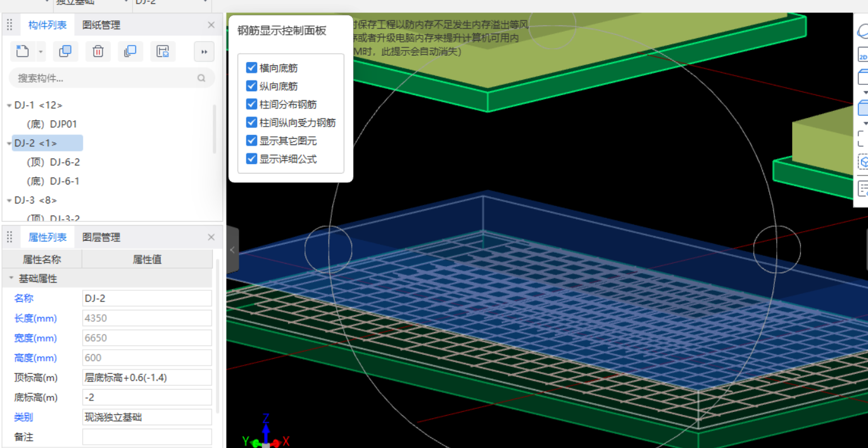Screen dimensions: 868x448
Task: Select (顶) DJ-6-2 tree item
Action: [x=53, y=162]
